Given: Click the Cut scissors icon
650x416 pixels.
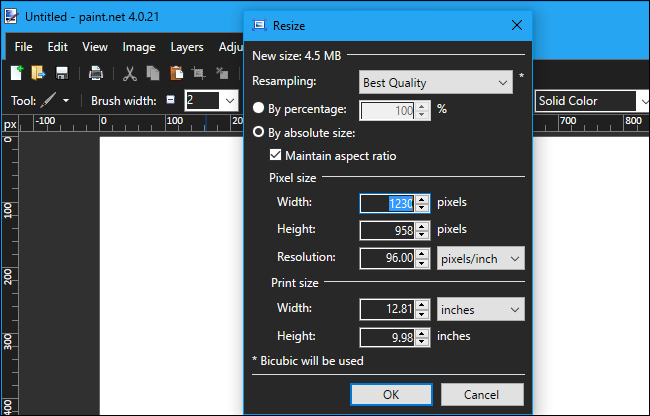Looking at the screenshot, I should (130, 73).
